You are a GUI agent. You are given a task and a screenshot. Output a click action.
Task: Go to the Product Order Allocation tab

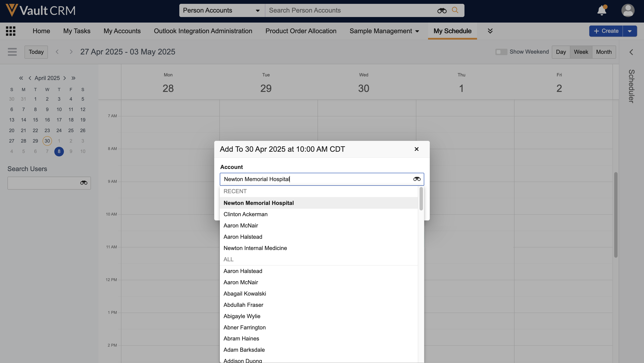coord(301,31)
